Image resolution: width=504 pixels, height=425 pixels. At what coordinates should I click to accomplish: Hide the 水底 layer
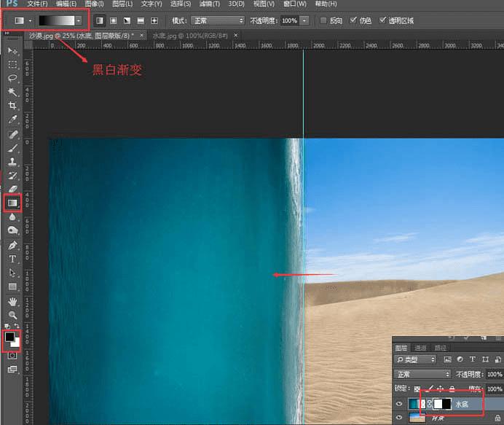pyautogui.click(x=400, y=404)
